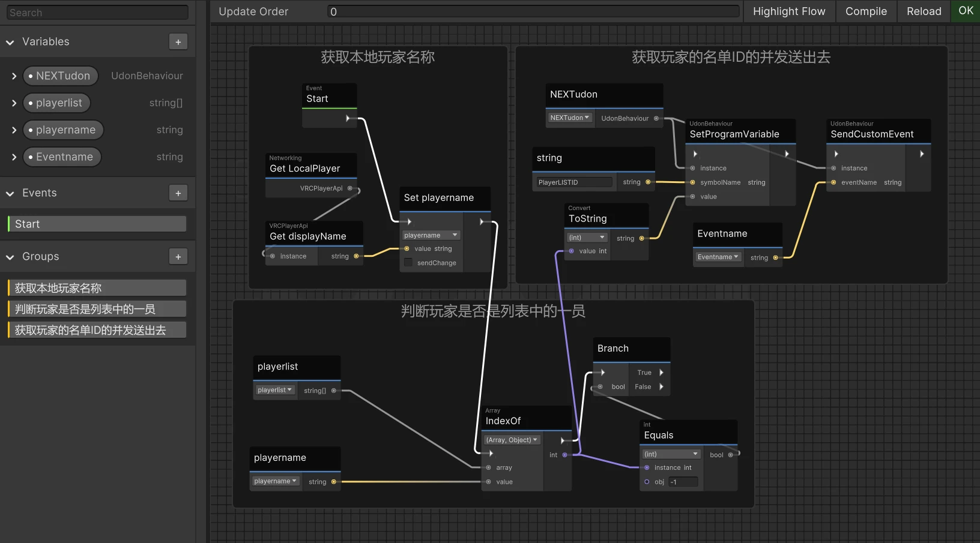Click Set playername flow input arrow
Viewport: 980px width, 543px height.
(410, 222)
